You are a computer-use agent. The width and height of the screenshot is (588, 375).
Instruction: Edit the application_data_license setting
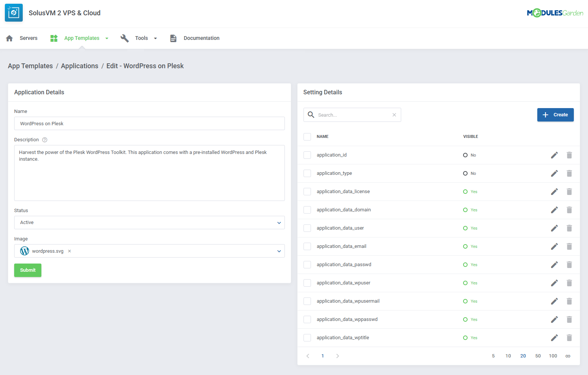[554, 192]
